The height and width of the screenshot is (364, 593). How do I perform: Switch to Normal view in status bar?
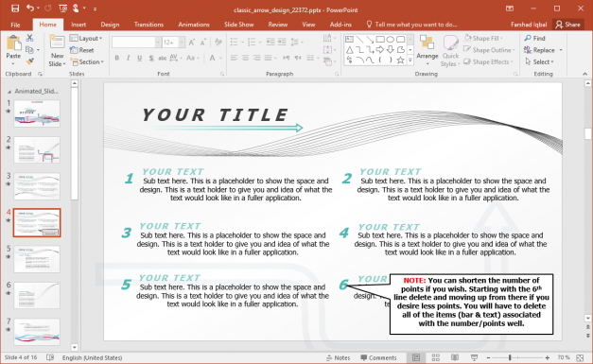[416, 357]
